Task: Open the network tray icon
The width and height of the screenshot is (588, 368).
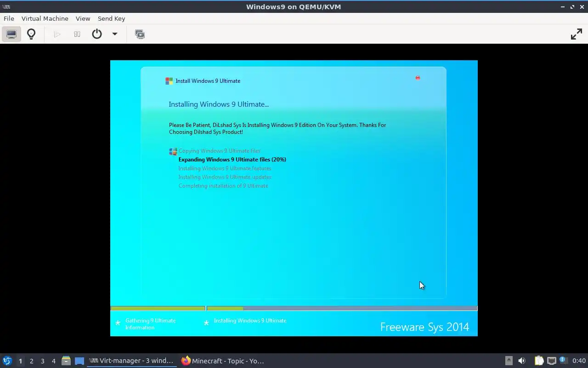Action: 551,361
